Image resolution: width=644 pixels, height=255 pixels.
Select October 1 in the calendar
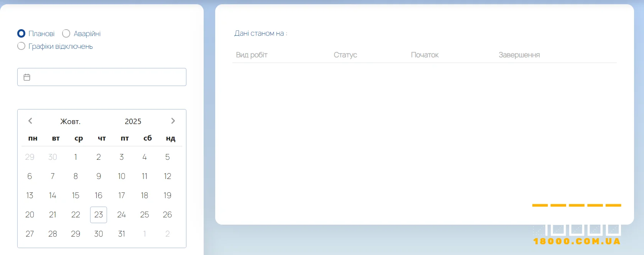point(76,157)
